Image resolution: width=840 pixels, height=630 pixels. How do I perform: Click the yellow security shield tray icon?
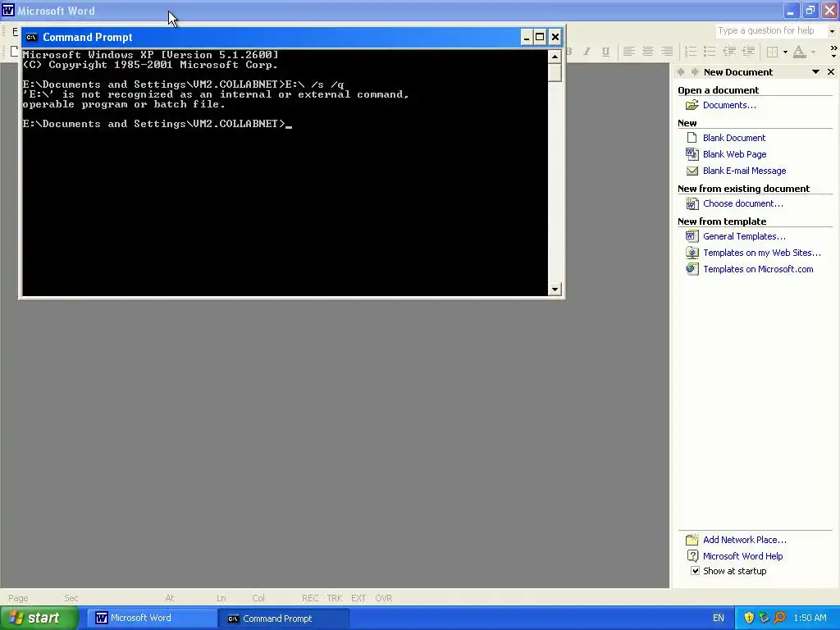coord(749,619)
